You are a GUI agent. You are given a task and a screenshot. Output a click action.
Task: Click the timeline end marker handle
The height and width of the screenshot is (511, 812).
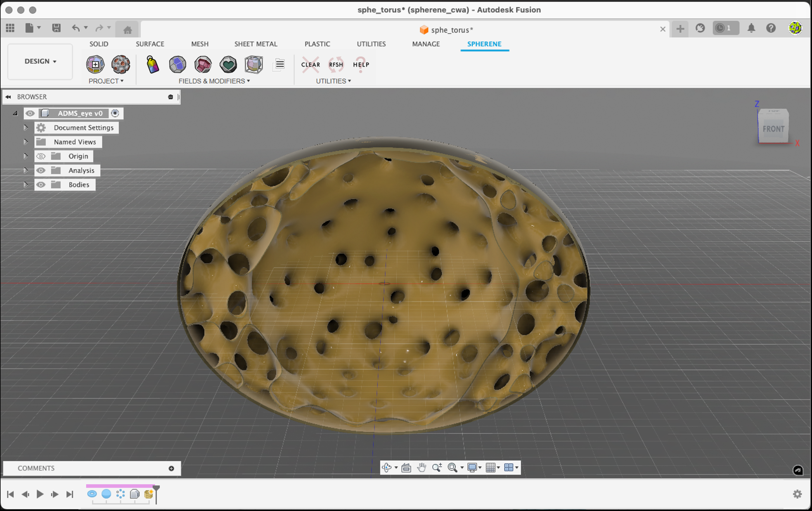click(156, 489)
